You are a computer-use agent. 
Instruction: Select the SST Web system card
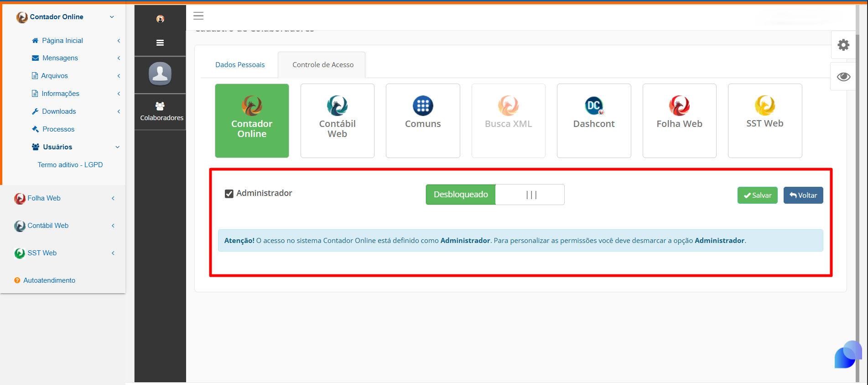765,121
